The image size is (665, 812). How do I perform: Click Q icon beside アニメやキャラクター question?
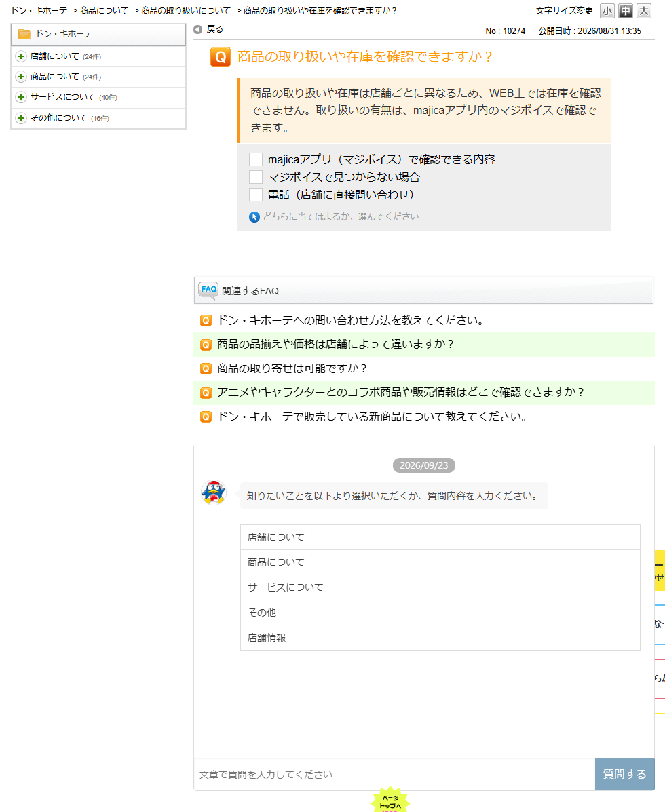[x=206, y=393]
